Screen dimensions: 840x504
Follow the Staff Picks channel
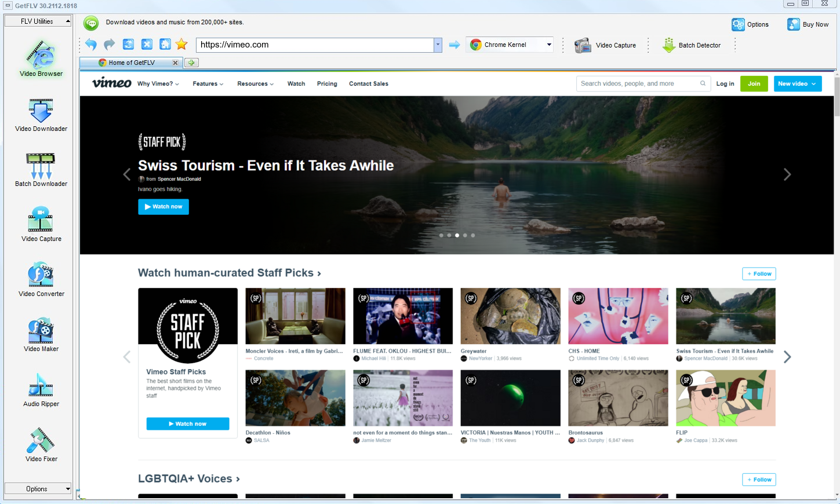759,273
